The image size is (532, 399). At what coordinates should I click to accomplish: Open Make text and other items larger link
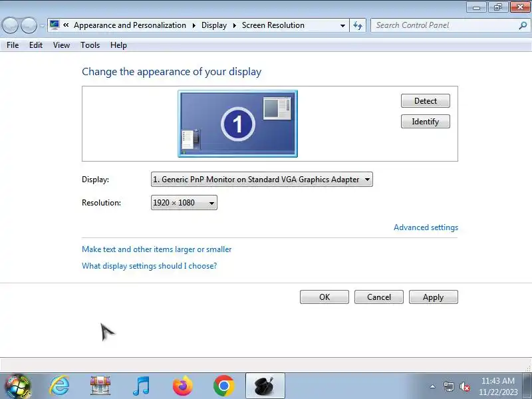pos(157,249)
